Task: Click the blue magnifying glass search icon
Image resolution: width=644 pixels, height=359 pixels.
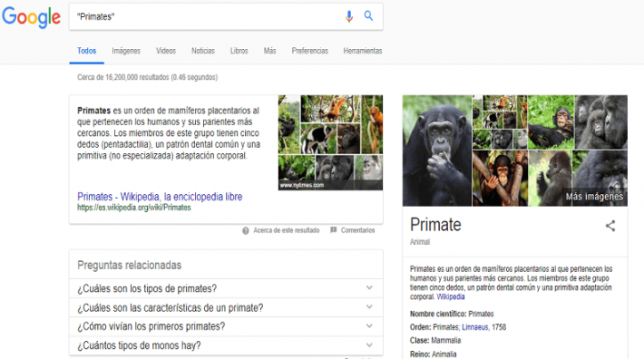Action: click(x=368, y=16)
